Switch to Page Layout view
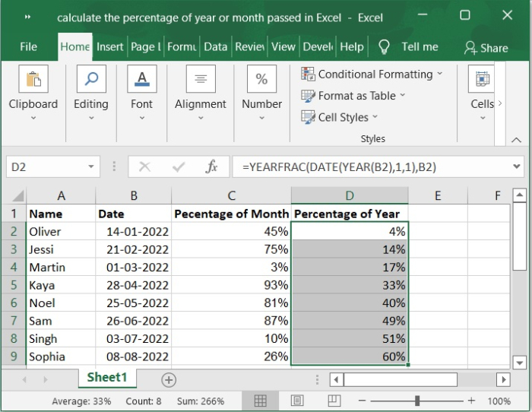Viewport: 532px width, 412px height. tap(297, 401)
